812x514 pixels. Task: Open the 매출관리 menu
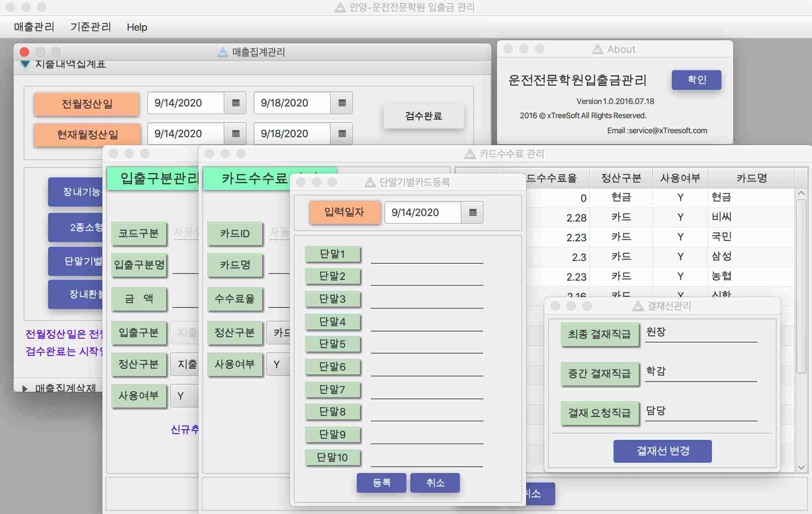(34, 27)
